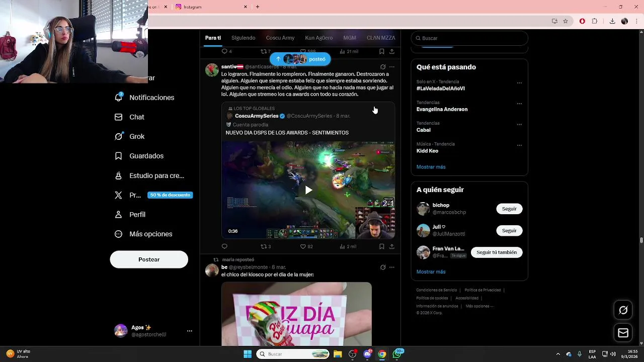Open account menu dots beside Agos
Screen dimensions: 644x362
(x=190, y=331)
